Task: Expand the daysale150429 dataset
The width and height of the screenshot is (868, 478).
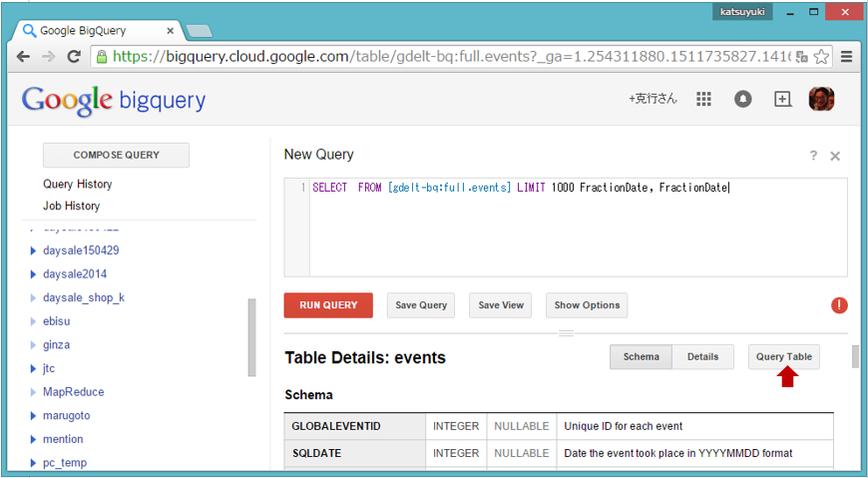Action: [x=33, y=250]
